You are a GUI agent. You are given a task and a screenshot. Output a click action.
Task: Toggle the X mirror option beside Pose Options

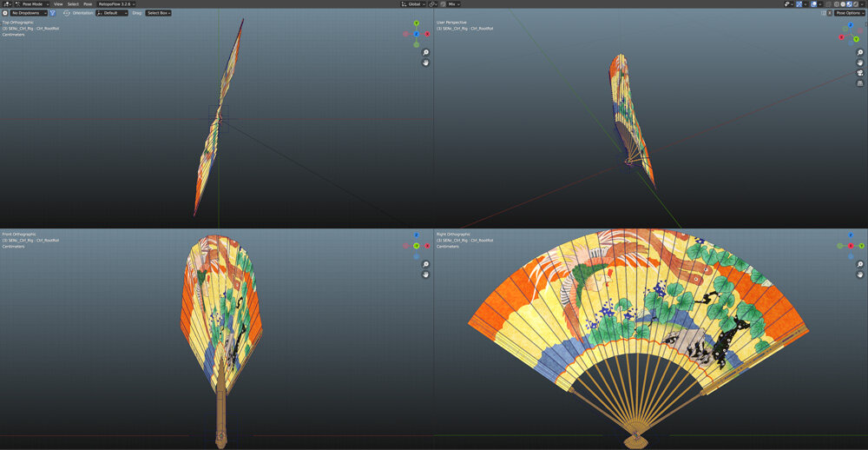(830, 13)
